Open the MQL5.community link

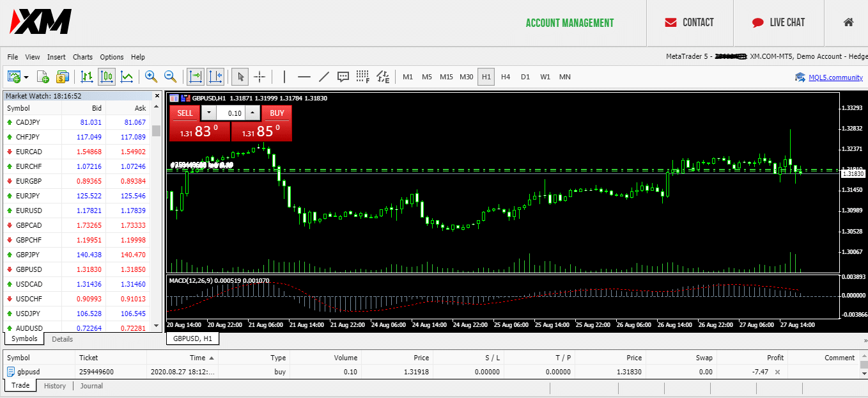click(835, 77)
